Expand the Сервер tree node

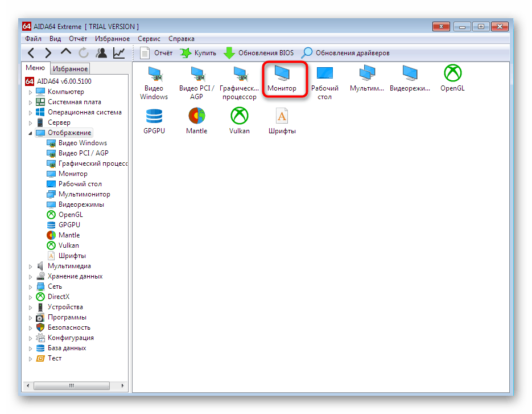click(x=30, y=123)
